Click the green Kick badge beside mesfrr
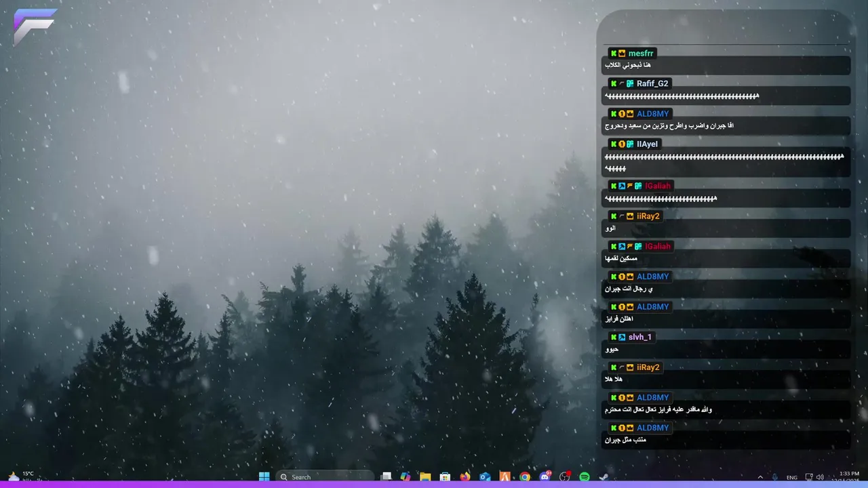 coord(614,53)
